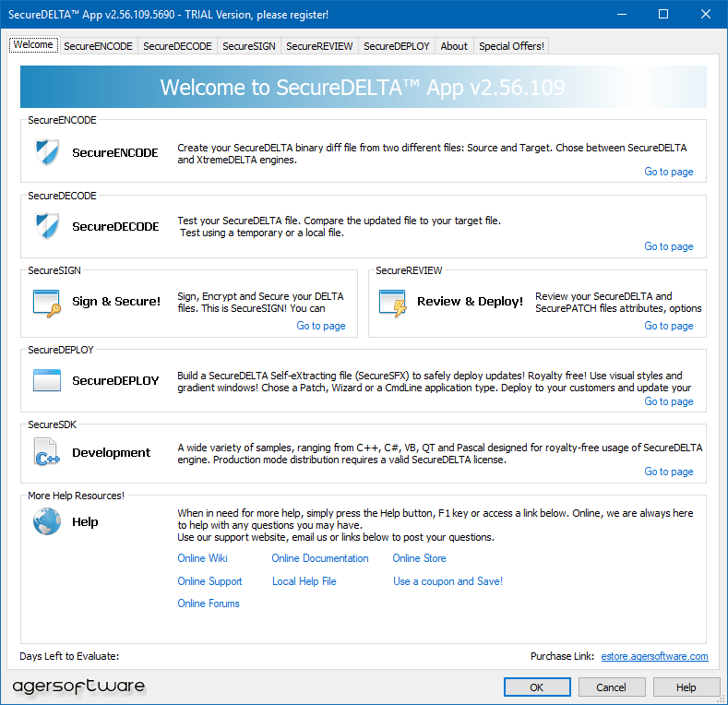728x705 pixels.
Task: Switch to the SecureDECODE tab
Action: pyautogui.click(x=177, y=46)
